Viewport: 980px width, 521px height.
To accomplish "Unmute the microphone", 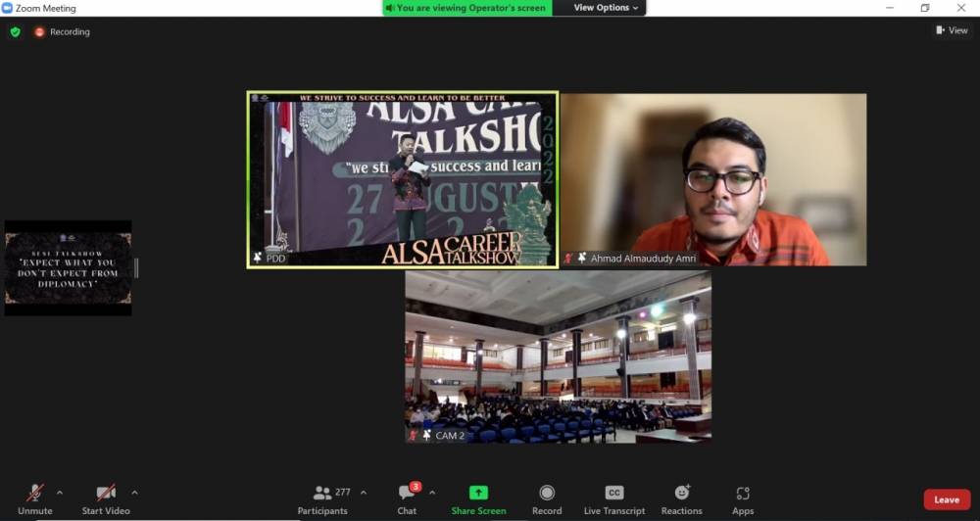I will coord(34,499).
